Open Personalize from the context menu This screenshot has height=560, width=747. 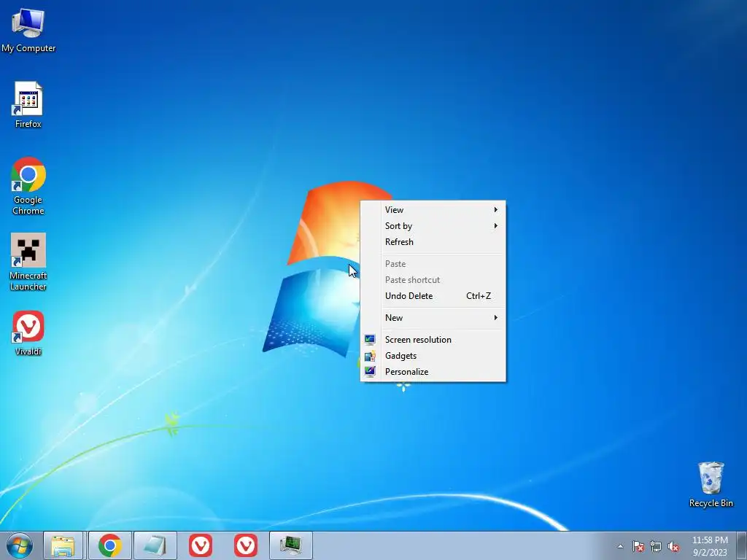pos(433,372)
